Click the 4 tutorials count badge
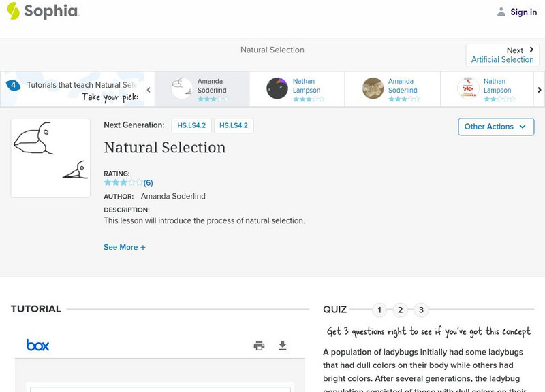The width and height of the screenshot is (545, 392). (13, 86)
